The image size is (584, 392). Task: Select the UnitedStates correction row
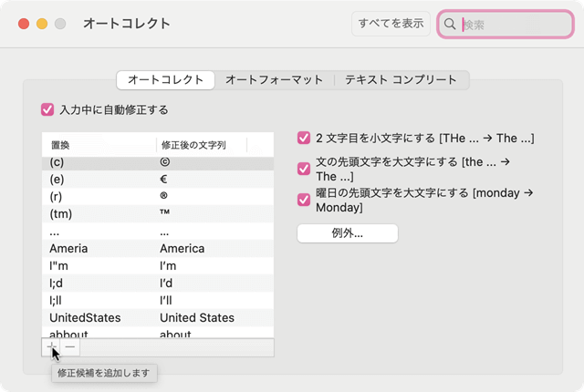click(x=157, y=317)
